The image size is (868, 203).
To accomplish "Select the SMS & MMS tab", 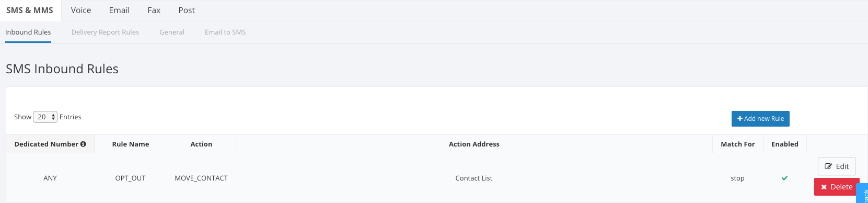I will coord(30,10).
